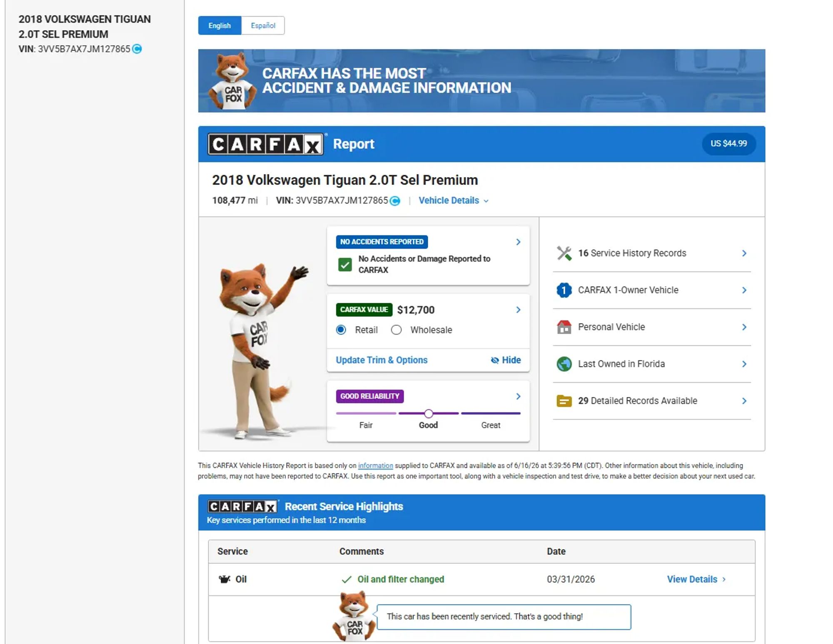The image size is (833, 644).
Task: Switch report language to English tab
Action: (x=219, y=26)
